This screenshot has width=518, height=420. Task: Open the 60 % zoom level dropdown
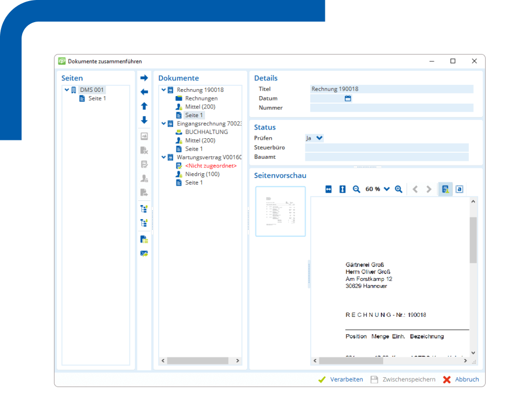(x=386, y=189)
